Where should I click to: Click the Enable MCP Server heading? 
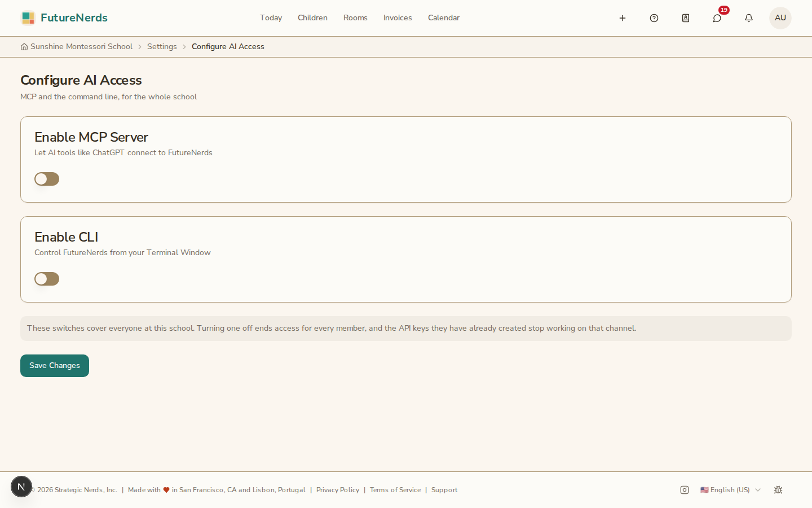click(91, 137)
